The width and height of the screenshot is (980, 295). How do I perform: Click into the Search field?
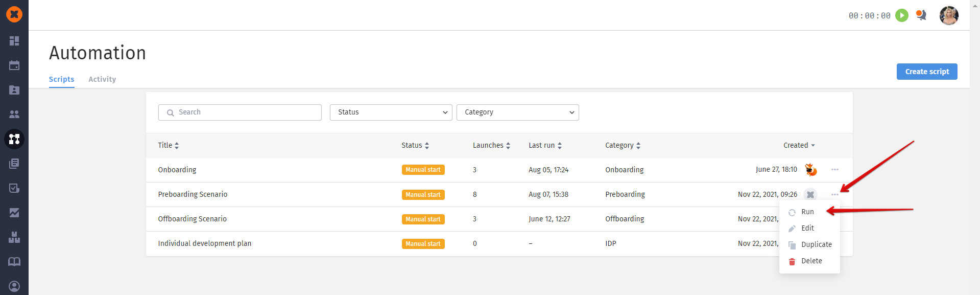(240, 112)
